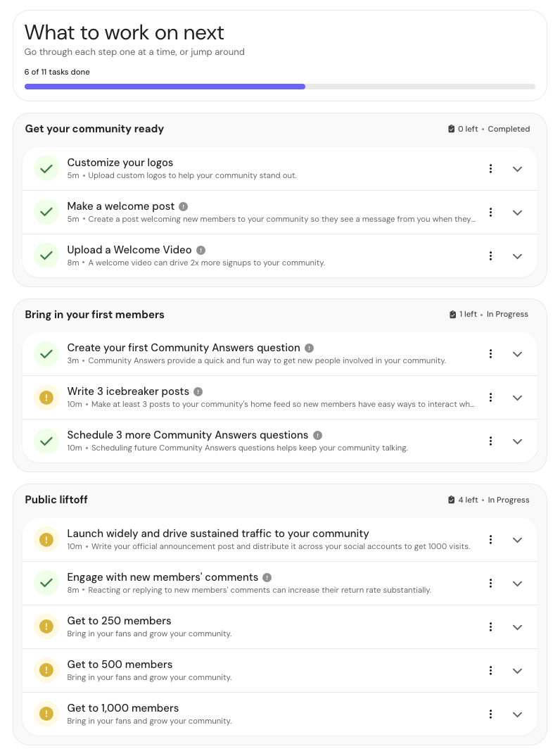The image size is (560, 756).
Task: Click info icon beside Schedule 3 more Community Answers questions
Action: (x=317, y=436)
